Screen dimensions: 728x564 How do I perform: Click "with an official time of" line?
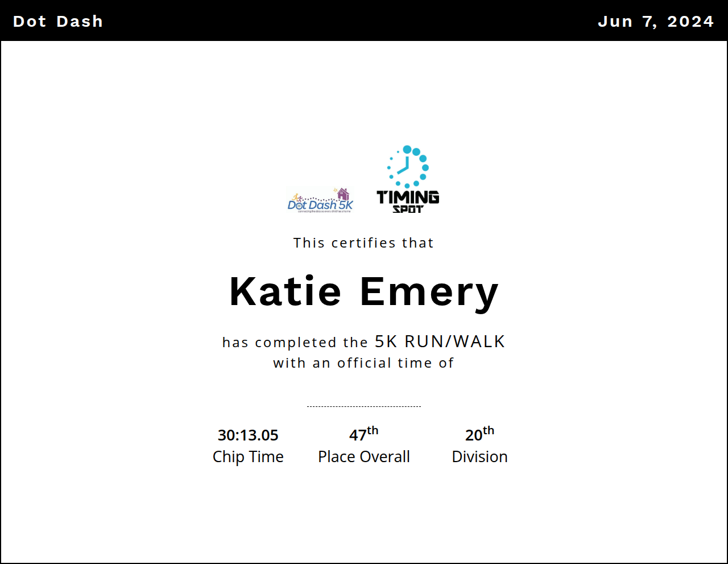[x=363, y=363]
